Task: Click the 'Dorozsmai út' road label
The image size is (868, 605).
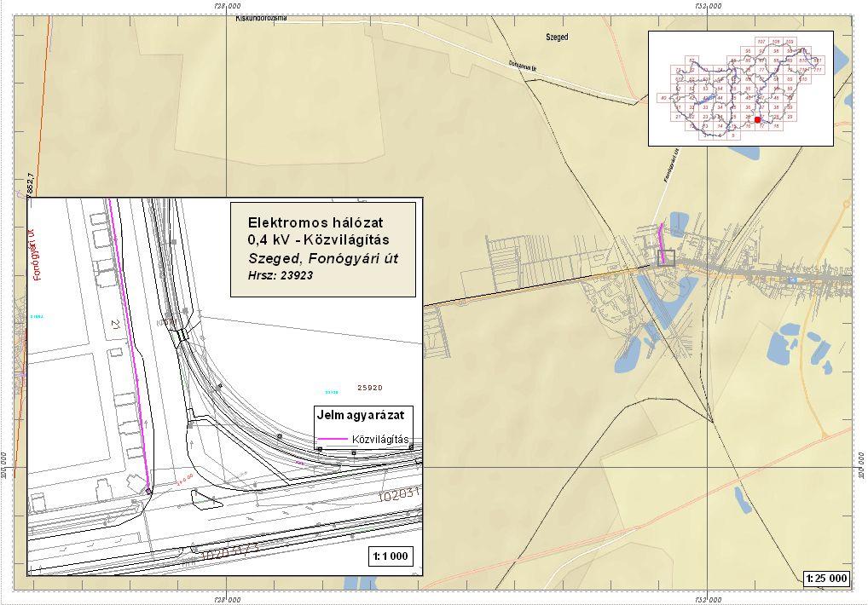Action: pyautogui.click(x=523, y=66)
